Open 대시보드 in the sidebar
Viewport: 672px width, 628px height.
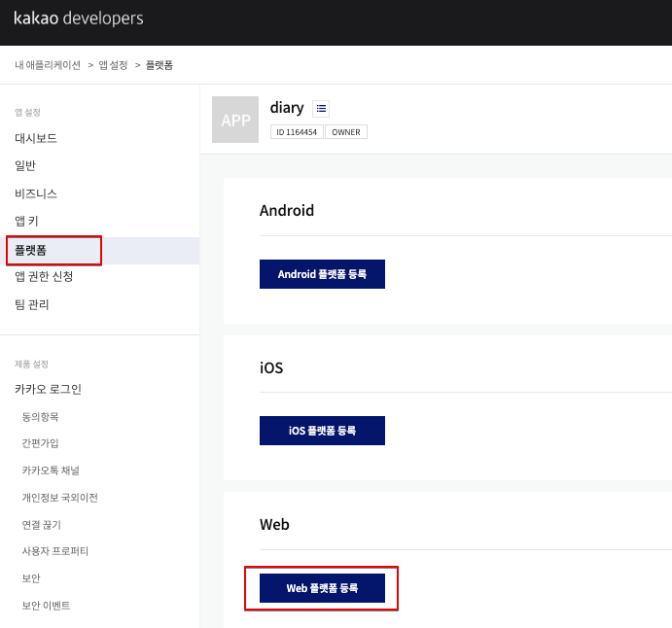[x=36, y=138]
